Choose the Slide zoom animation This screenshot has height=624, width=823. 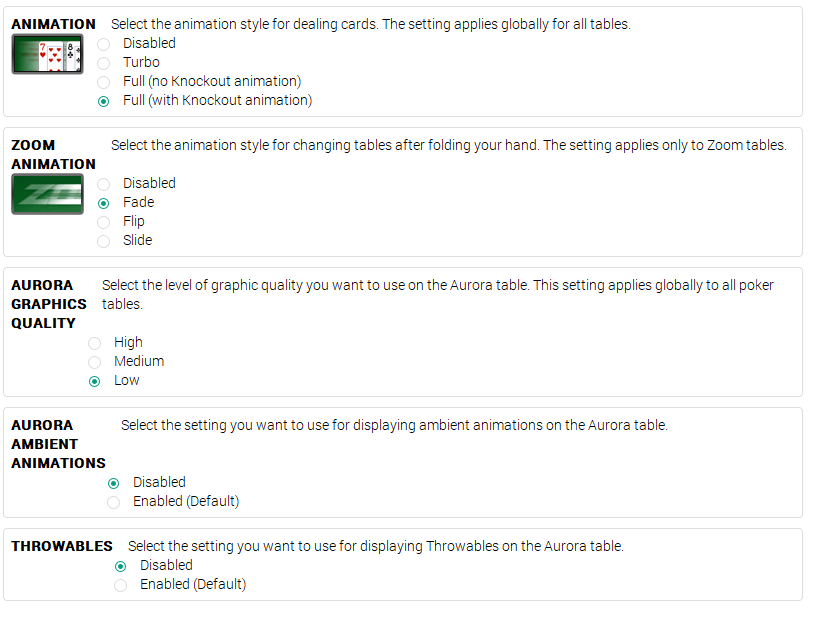coord(103,241)
